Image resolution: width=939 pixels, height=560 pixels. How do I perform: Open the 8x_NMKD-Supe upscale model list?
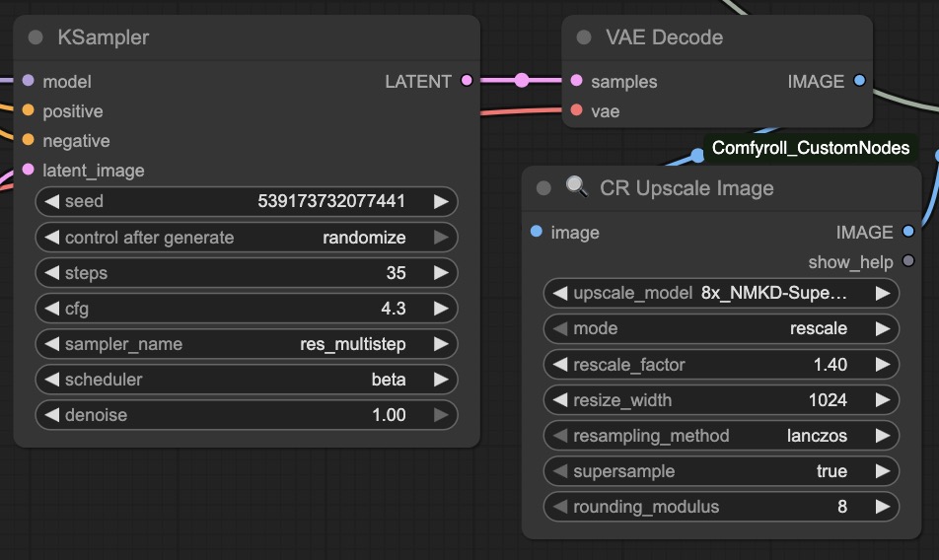click(773, 293)
